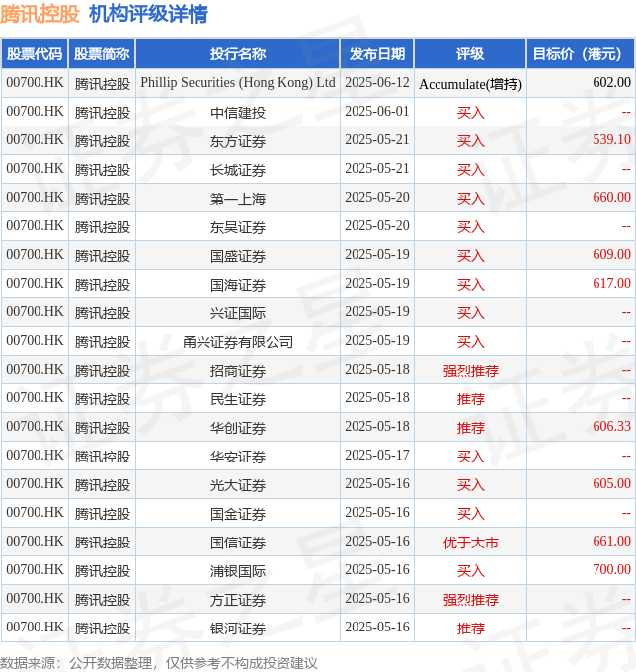
Task: Click the orange 腾讯控股 title text
Action: point(40,14)
